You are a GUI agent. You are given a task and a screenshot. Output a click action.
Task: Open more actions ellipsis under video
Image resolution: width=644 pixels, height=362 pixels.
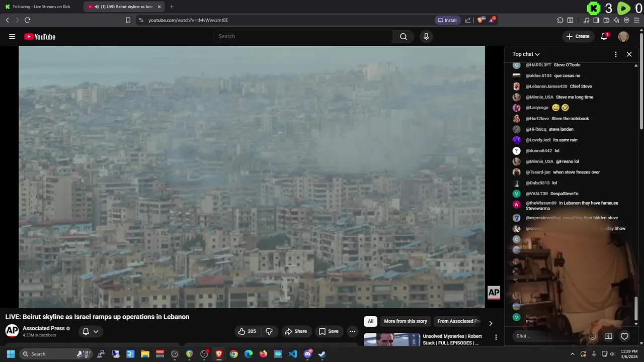click(x=352, y=331)
